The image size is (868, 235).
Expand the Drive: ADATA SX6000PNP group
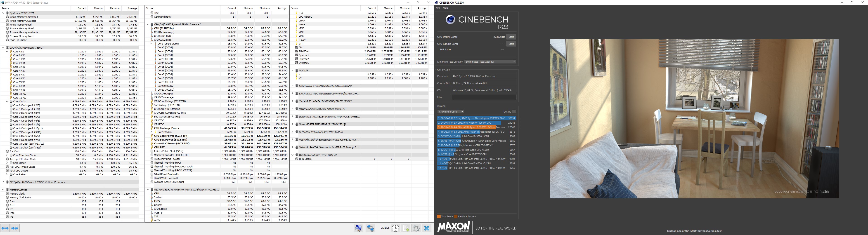(293, 124)
